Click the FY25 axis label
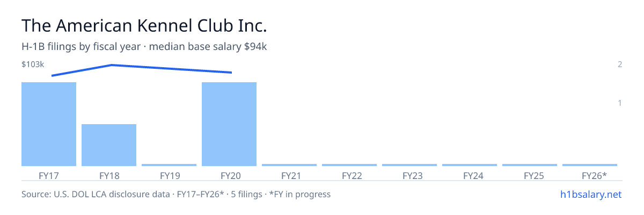The height and width of the screenshot is (215, 644). [x=530, y=175]
